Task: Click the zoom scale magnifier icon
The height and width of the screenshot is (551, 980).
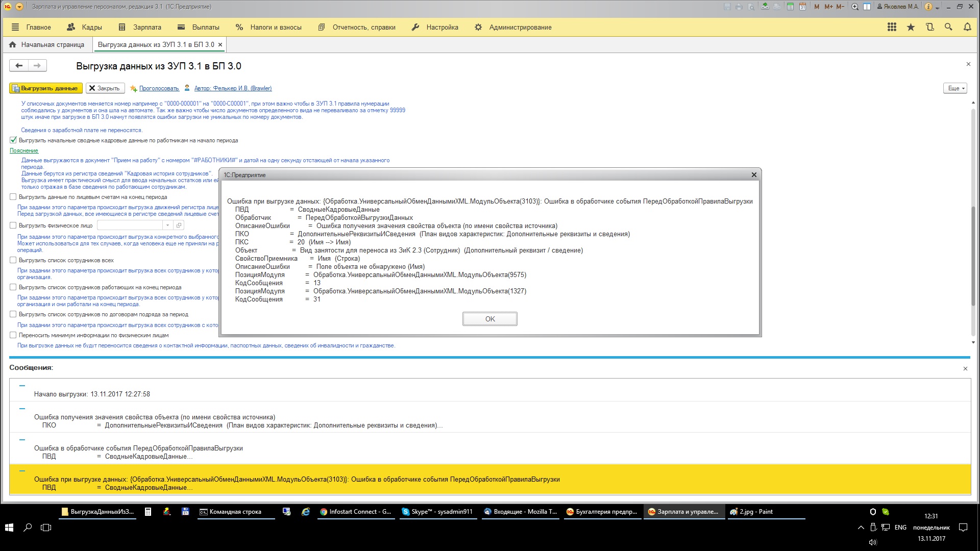Action: coord(854,7)
